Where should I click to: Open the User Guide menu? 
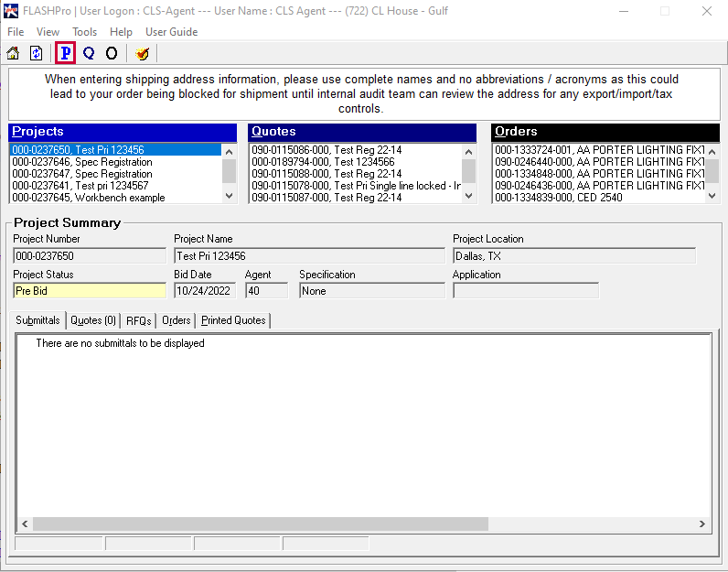tap(171, 32)
